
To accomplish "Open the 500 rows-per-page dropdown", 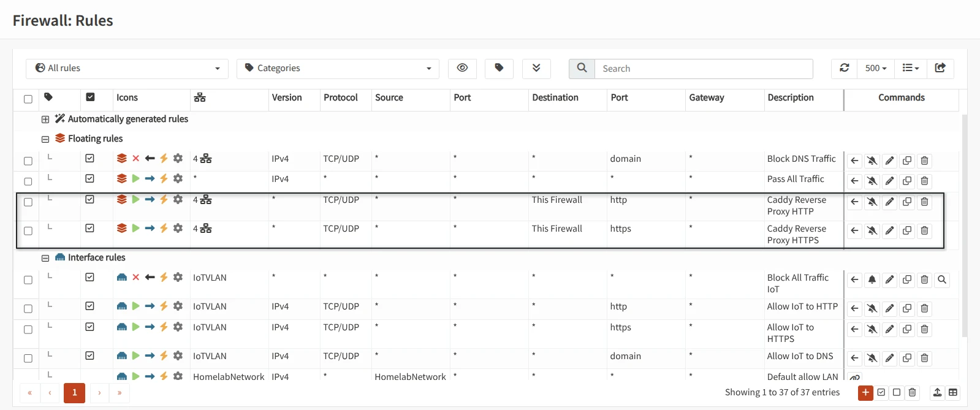I will [x=876, y=68].
